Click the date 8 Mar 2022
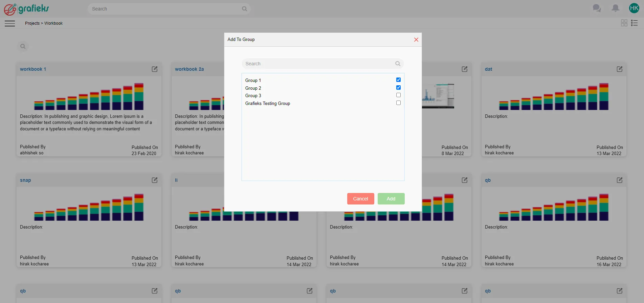Viewport: 644px width, 303px height. click(452, 153)
